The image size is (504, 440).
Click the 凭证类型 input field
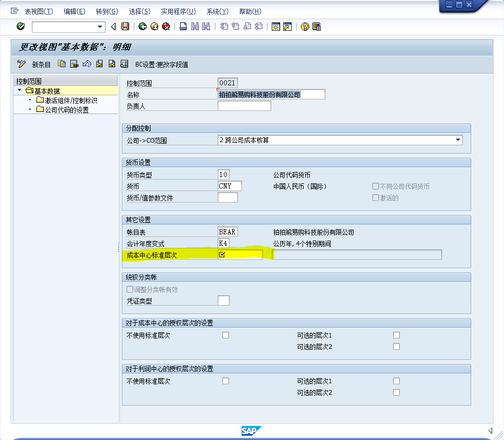[x=223, y=300]
